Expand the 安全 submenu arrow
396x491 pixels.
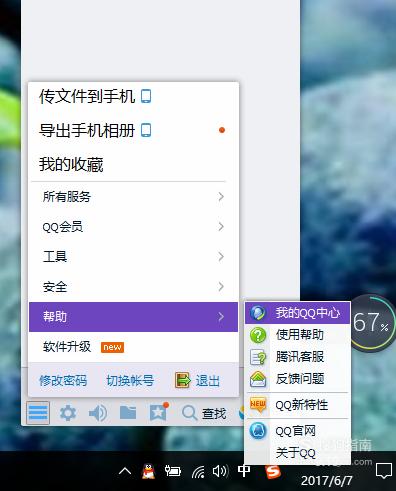point(221,287)
